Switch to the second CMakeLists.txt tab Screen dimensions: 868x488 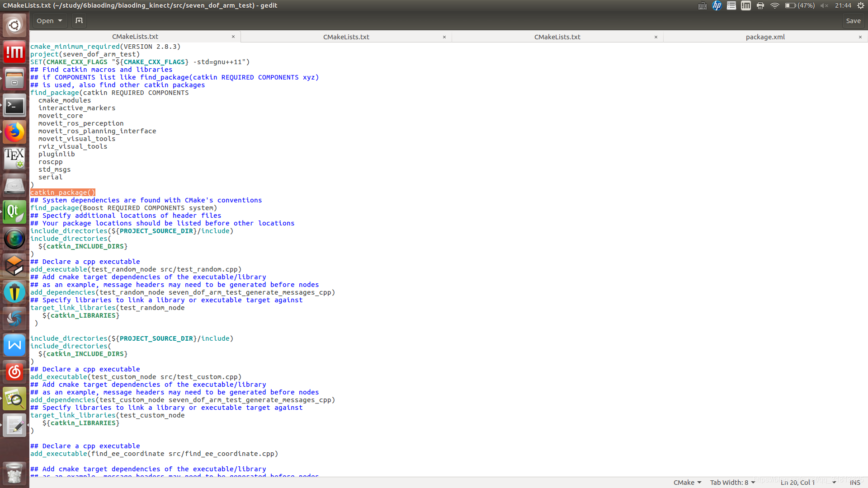[x=346, y=37]
